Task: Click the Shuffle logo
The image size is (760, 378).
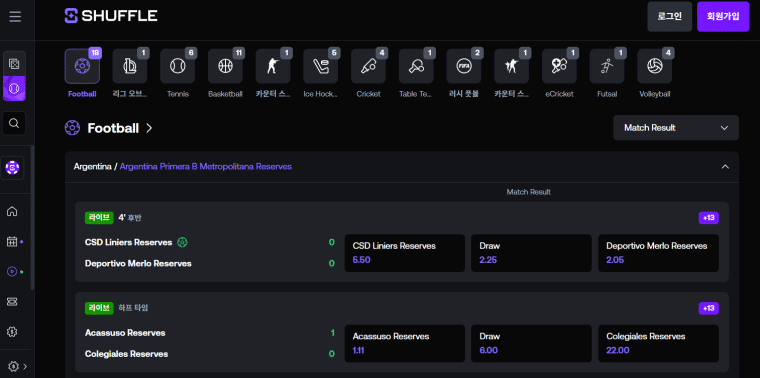Action: click(x=111, y=16)
